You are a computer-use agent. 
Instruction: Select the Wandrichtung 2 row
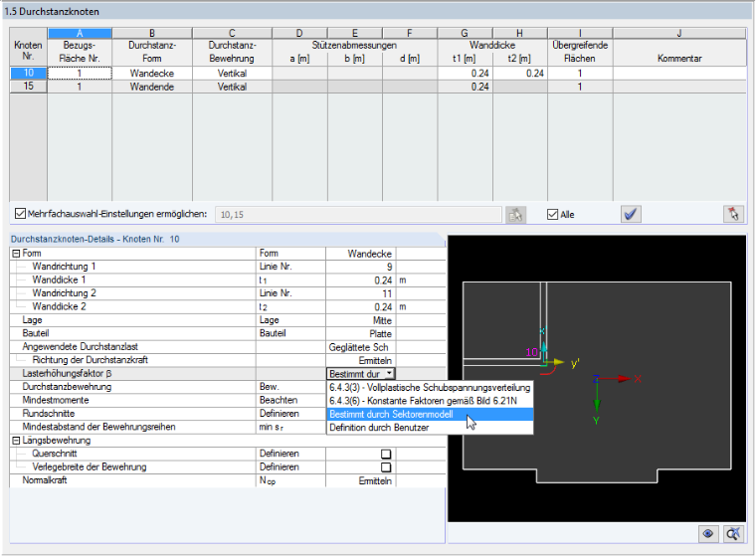(228, 293)
